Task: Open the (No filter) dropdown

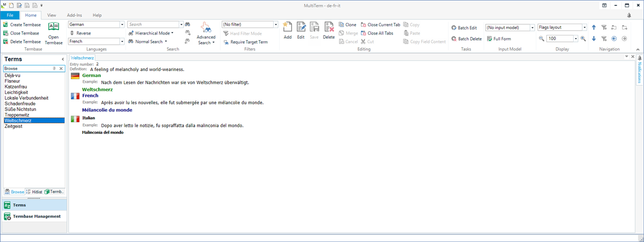Action: 276,25
